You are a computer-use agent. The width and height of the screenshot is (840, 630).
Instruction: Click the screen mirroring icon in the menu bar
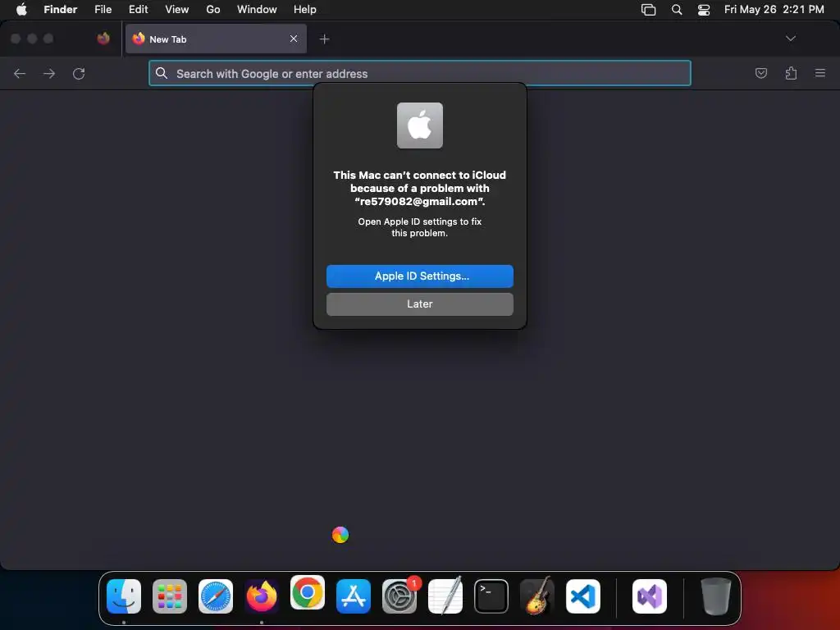click(648, 9)
